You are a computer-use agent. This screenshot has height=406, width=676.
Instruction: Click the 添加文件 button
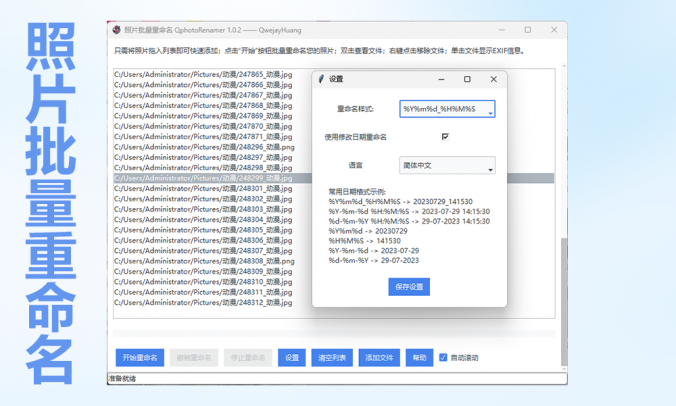point(379,357)
